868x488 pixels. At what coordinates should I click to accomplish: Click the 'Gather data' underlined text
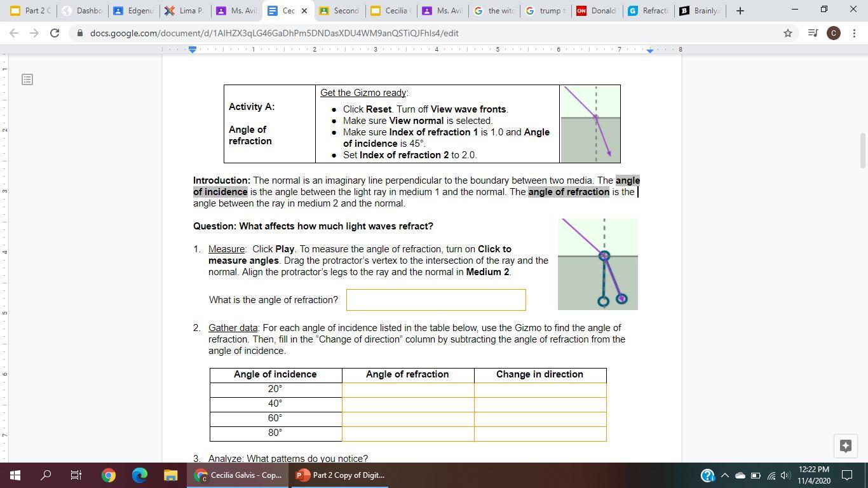click(x=233, y=328)
